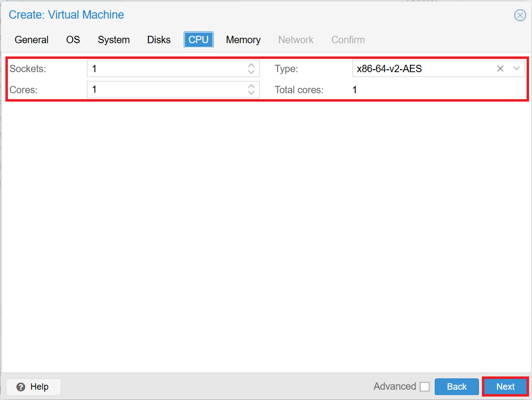Click the Help question mark icon
Image resolution: width=532 pixels, height=400 pixels.
pyautogui.click(x=21, y=387)
